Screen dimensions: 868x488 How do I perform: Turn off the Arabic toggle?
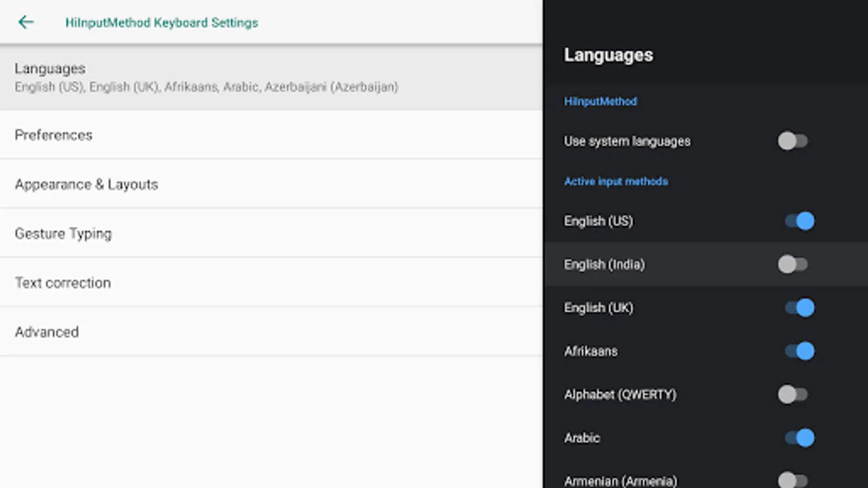[799, 438]
